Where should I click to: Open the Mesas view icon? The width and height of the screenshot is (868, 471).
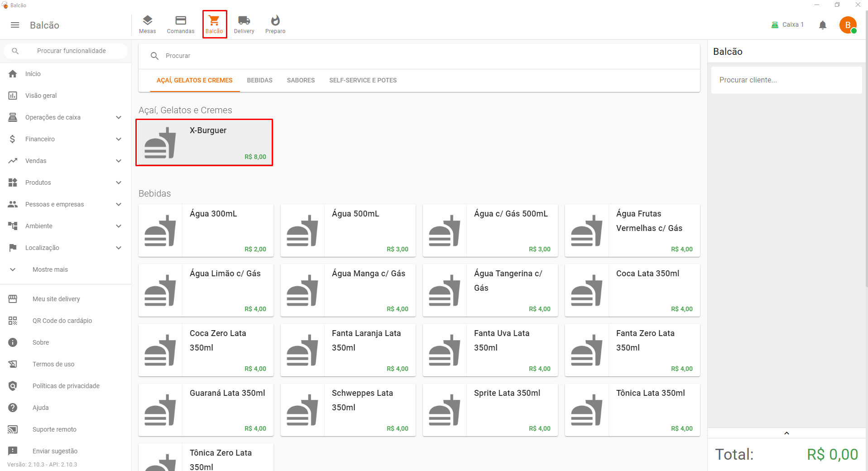click(147, 20)
